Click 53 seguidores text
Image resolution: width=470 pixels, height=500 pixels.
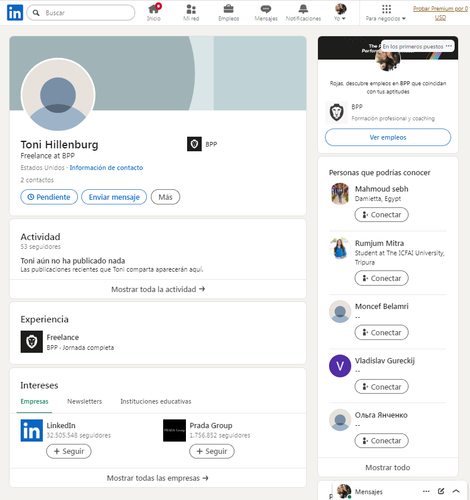click(x=40, y=247)
